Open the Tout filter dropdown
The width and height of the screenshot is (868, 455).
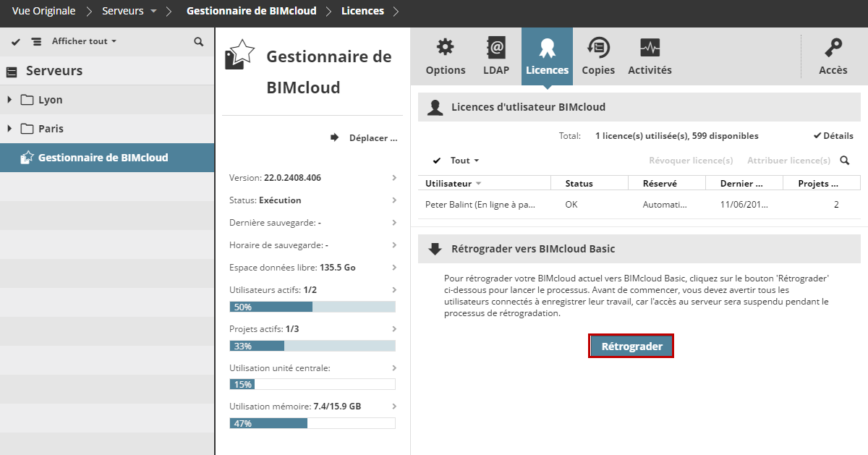tap(464, 161)
